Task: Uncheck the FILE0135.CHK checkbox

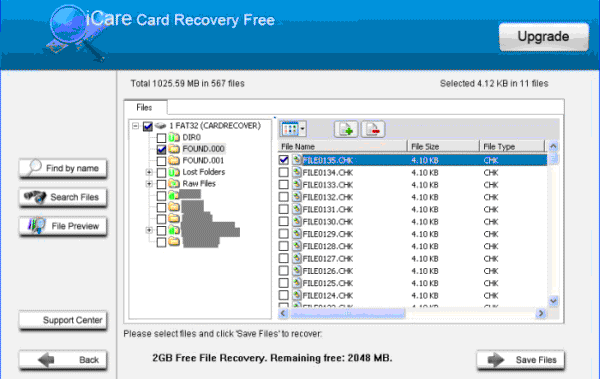Action: [284, 160]
